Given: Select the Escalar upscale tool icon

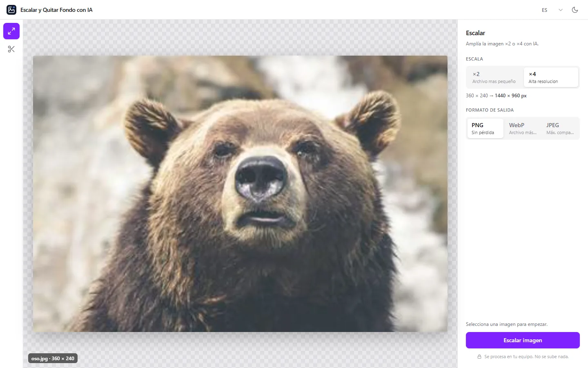Looking at the screenshot, I should (11, 31).
